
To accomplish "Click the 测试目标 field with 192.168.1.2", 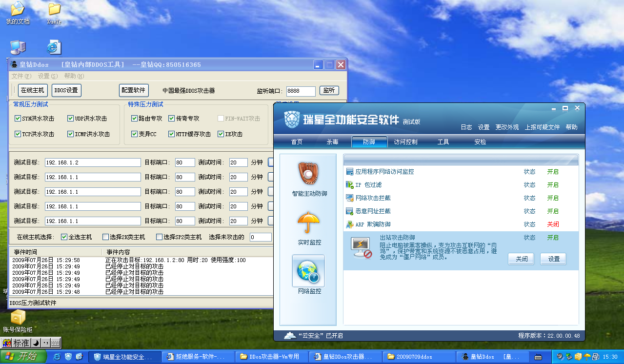I will (x=93, y=162).
